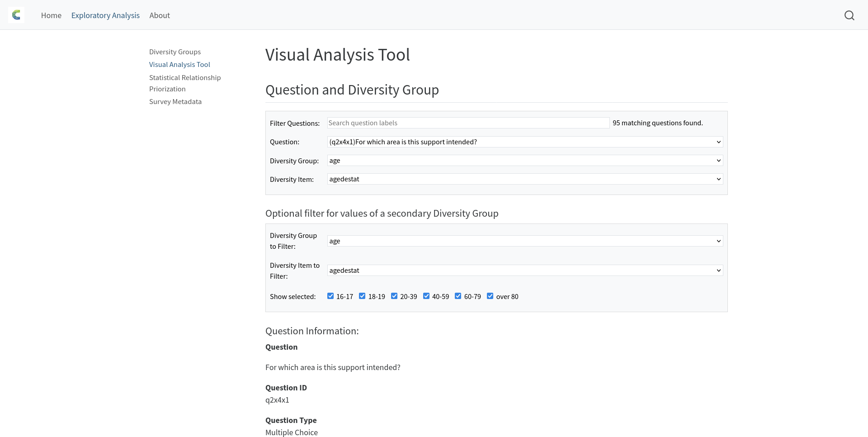This screenshot has height=437, width=868.
Task: Open the Question dropdown showing q2x4x1
Action: [524, 142]
